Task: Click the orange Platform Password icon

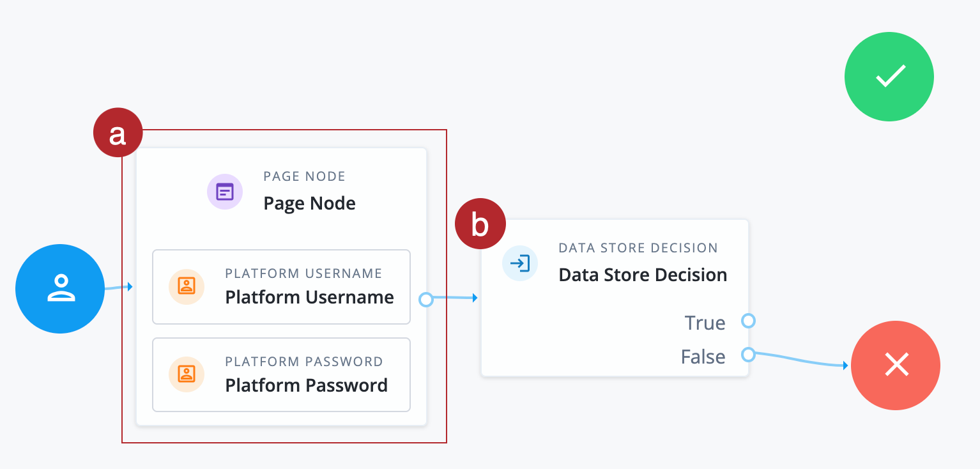Action: point(187,374)
